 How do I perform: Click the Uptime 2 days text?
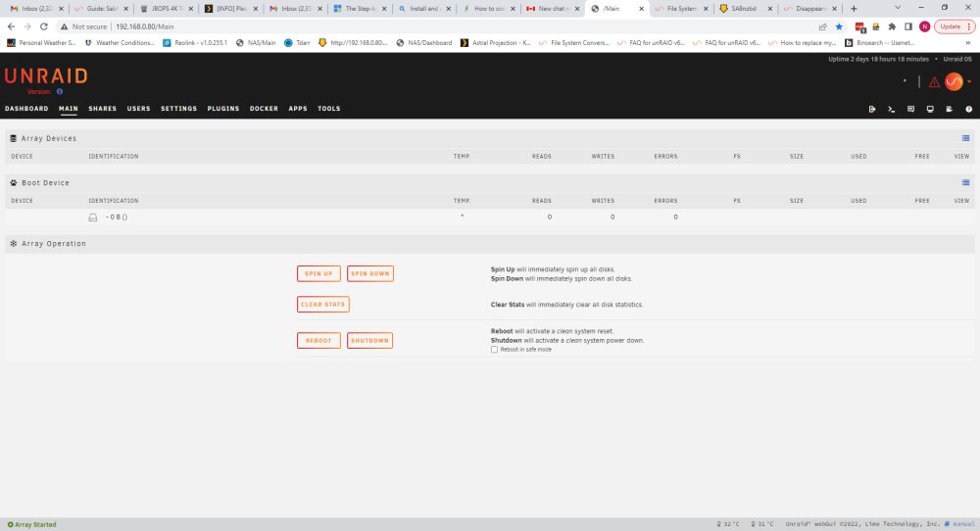coord(878,59)
